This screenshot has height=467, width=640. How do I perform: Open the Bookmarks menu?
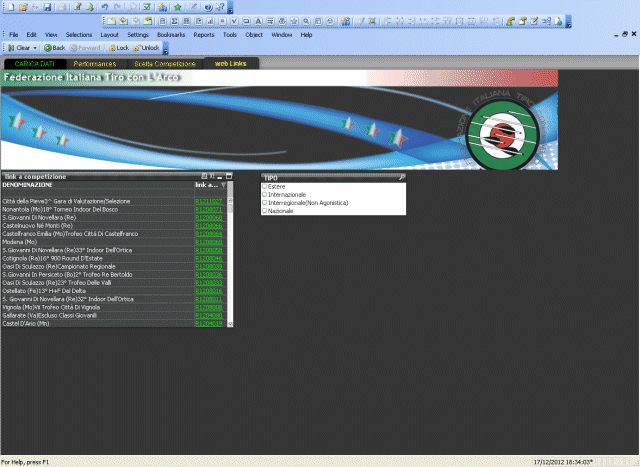tap(171, 35)
